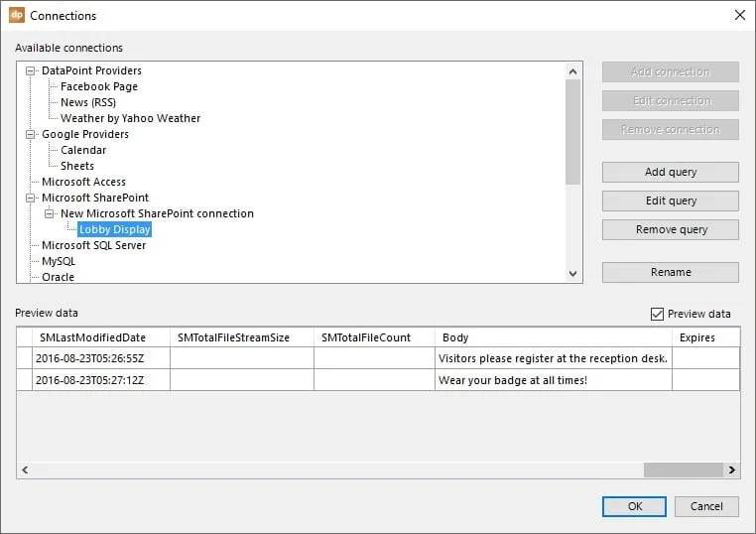Click the 2016-08-23T05:27:12Z cell

coord(101,380)
